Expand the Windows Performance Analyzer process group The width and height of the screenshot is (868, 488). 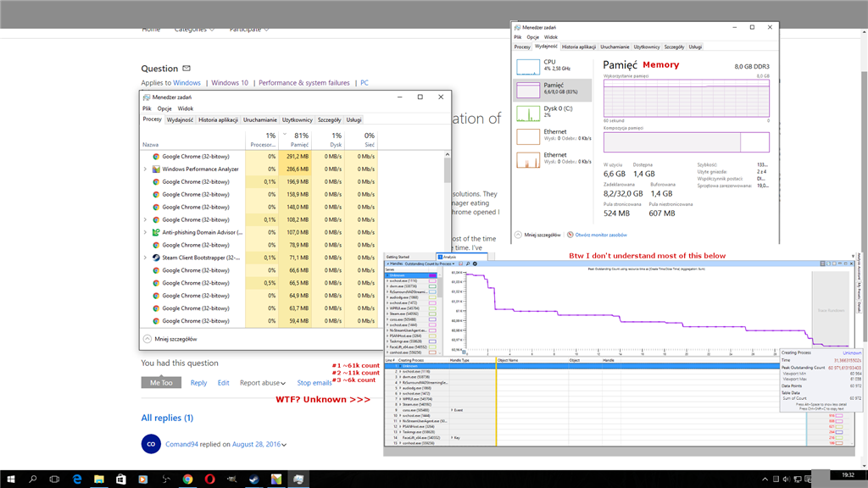(146, 169)
